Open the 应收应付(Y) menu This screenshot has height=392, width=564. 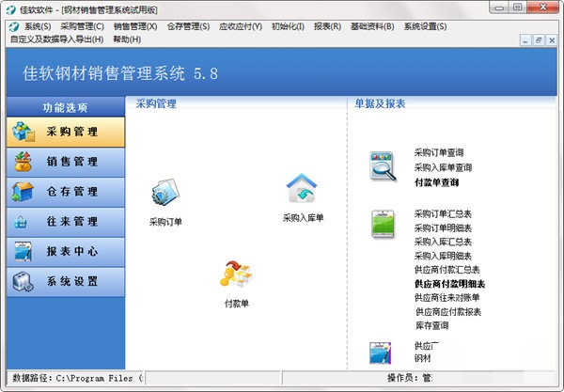click(241, 26)
